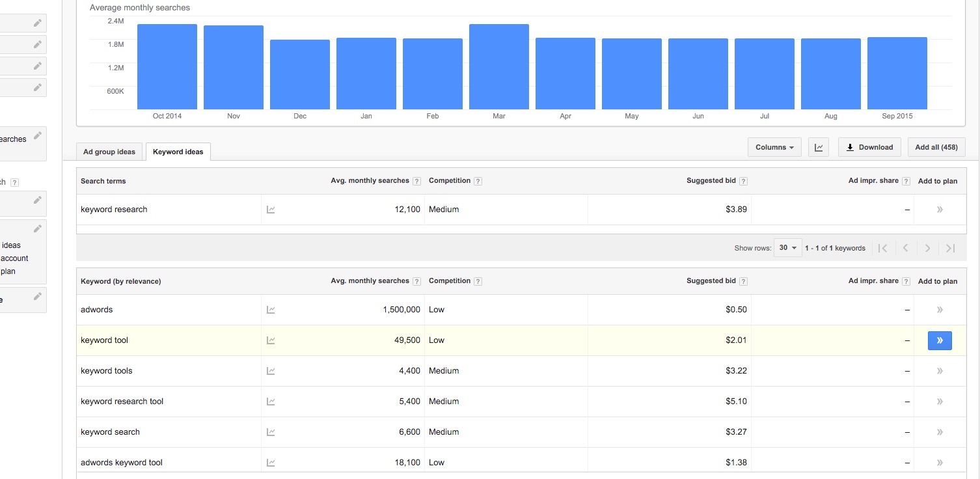
Task: Add keyword research tool to plan
Action: [940, 402]
